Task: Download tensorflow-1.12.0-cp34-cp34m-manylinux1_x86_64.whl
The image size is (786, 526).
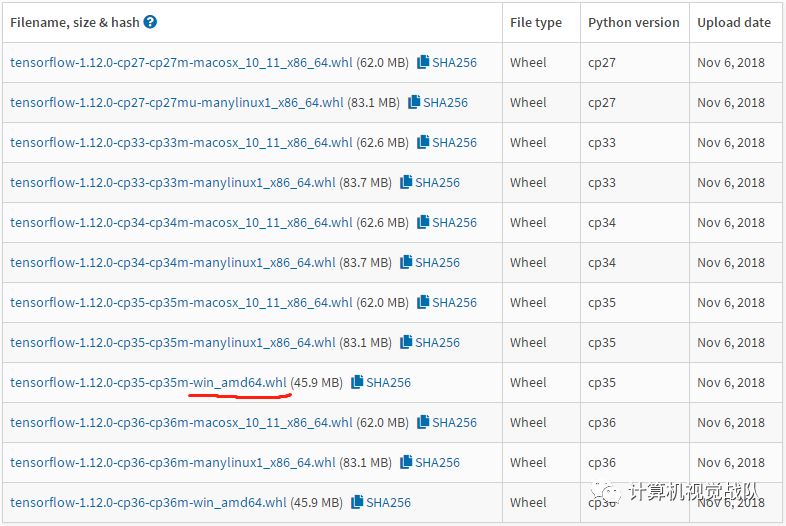Action: pos(172,263)
